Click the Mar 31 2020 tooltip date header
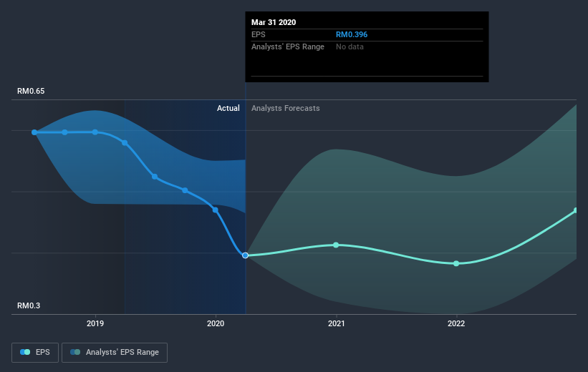Image resolution: width=588 pixels, height=372 pixels. pos(274,22)
